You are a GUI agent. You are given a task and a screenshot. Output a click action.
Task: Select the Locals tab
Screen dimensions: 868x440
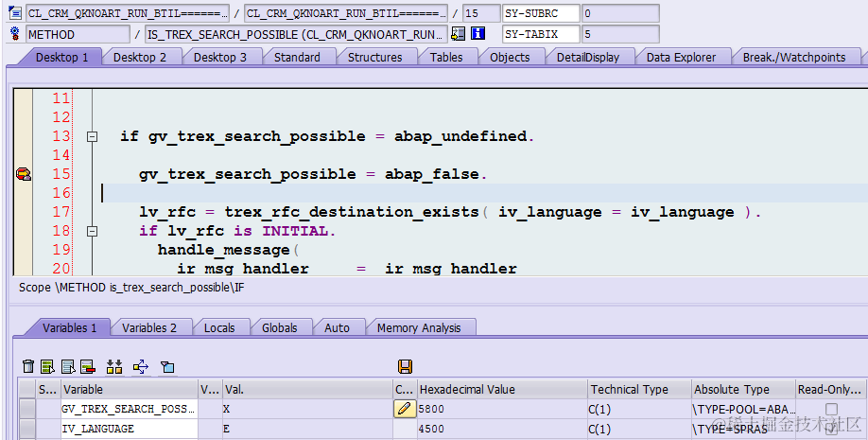[x=219, y=327]
